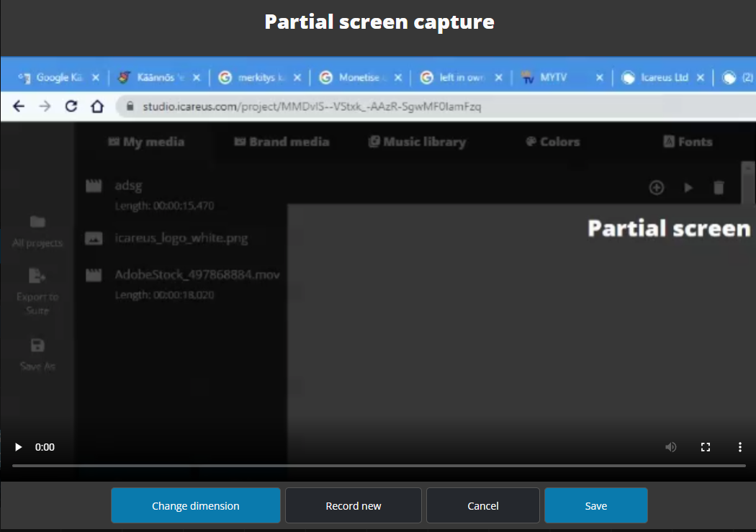Screen dimensions: 756x532
Task: Enter fullscreen mode for the video
Action: 706,447
